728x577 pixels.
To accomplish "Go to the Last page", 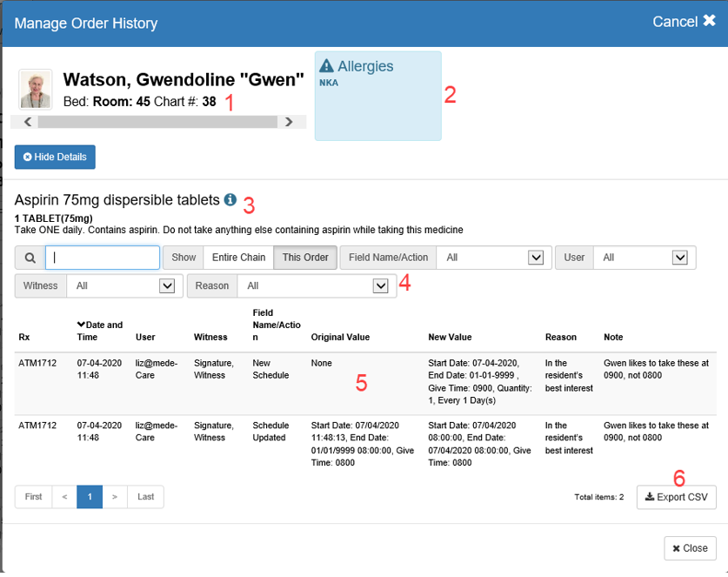I will pyautogui.click(x=145, y=497).
